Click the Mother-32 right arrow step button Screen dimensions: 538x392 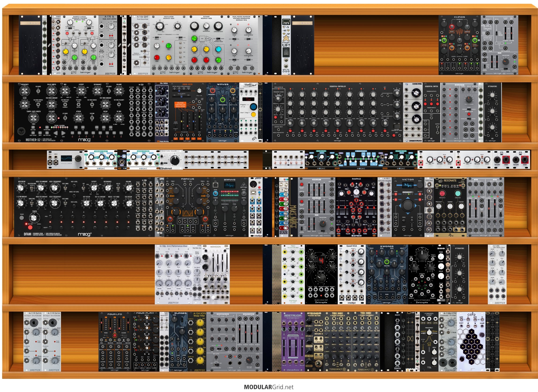click(63, 133)
